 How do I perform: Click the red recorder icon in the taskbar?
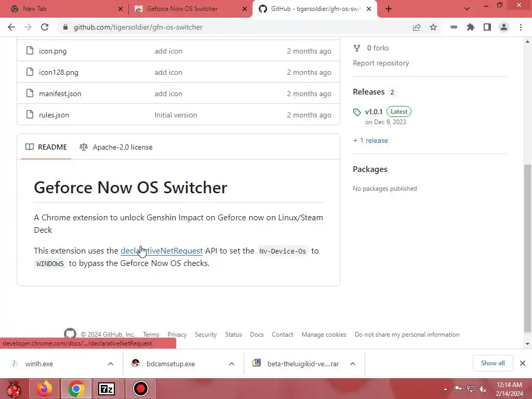pos(140,389)
